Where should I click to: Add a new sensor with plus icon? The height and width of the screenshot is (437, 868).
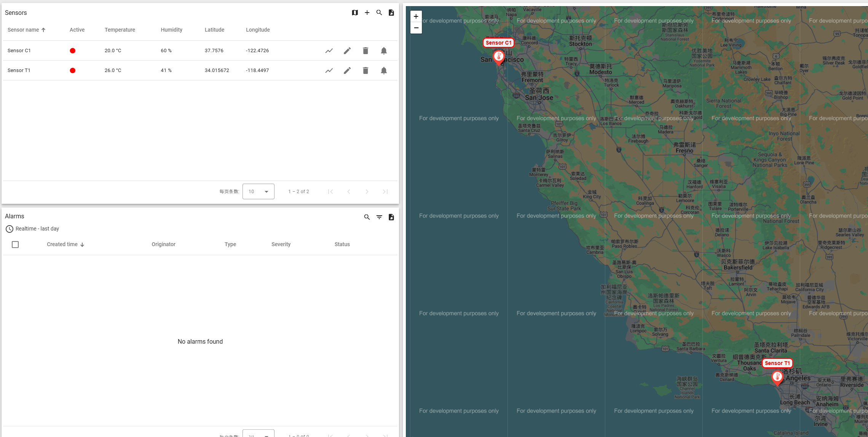367,13
